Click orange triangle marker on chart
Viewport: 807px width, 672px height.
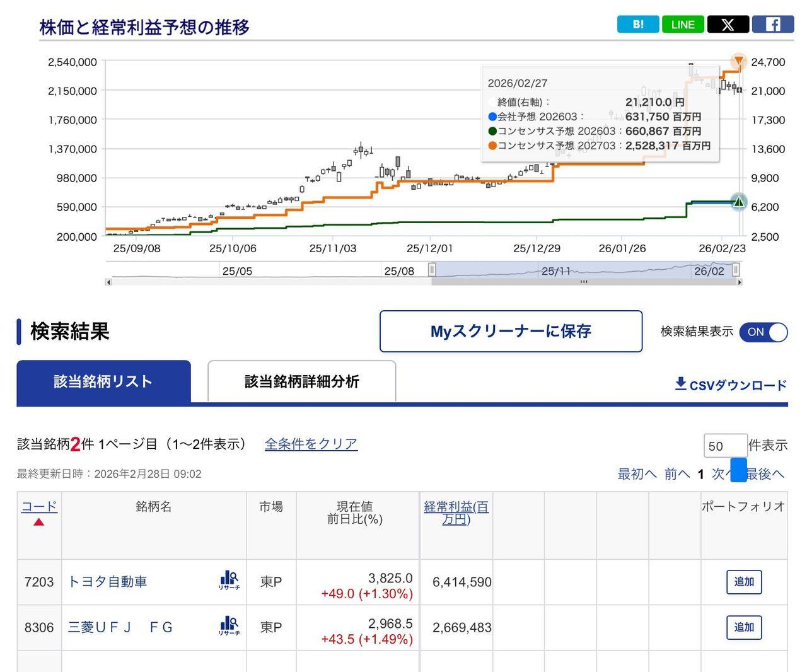click(738, 61)
